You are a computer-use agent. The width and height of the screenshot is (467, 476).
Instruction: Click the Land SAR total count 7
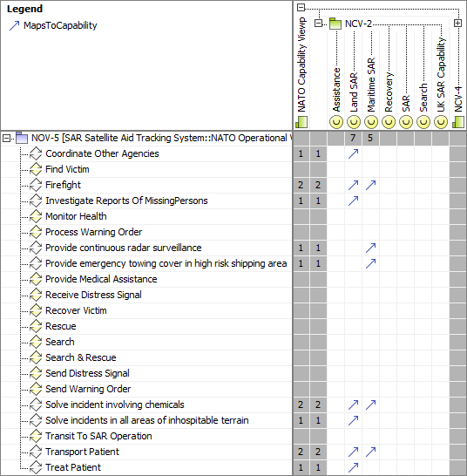click(x=353, y=138)
